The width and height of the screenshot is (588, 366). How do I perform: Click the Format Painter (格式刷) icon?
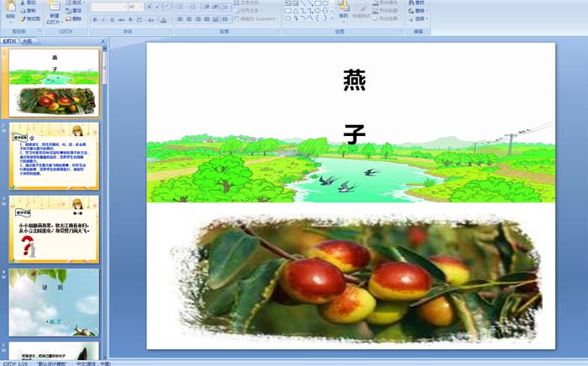click(x=29, y=18)
